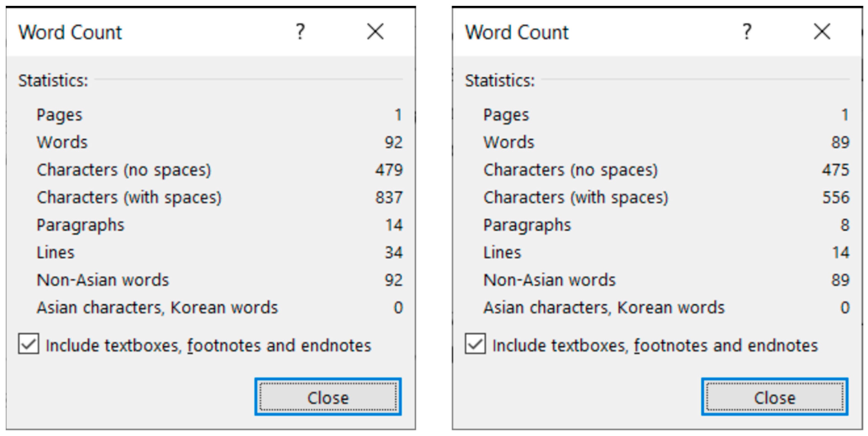Click the Characters (with spaces) value 556

point(836,197)
